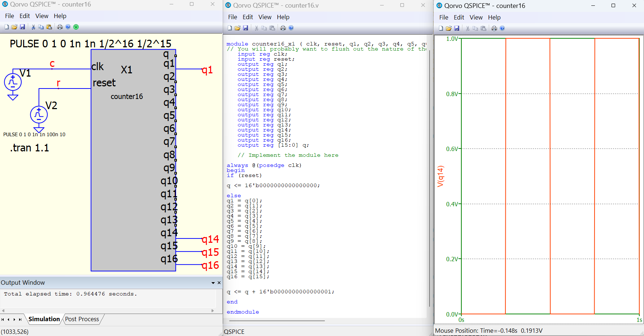Click Cut scissors icon in waveform window
Viewport: 644px width, 336px height.
pos(467,29)
